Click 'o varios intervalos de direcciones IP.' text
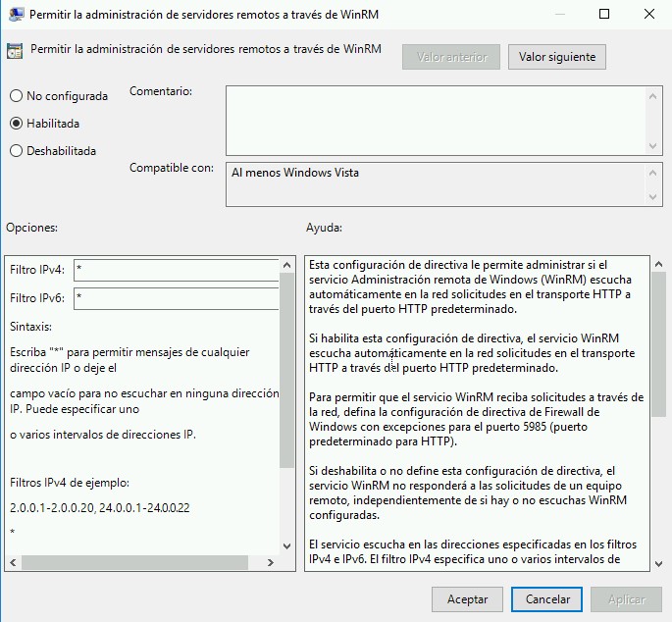Image resolution: width=672 pixels, height=622 pixels. point(103,435)
